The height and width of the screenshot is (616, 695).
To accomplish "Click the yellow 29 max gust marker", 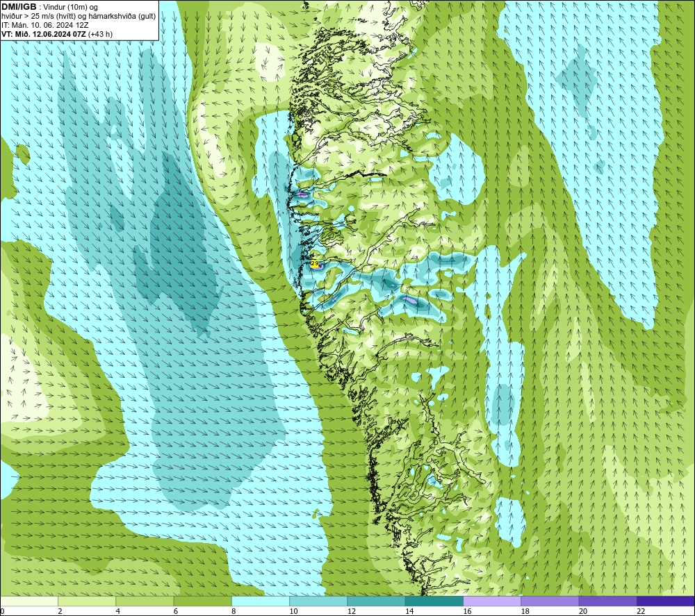I will point(315,264).
